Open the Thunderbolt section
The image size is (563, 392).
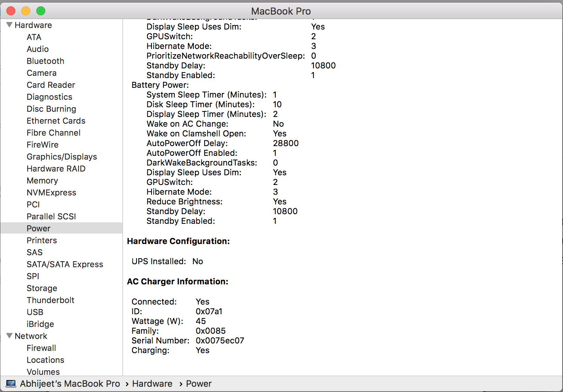click(x=51, y=300)
